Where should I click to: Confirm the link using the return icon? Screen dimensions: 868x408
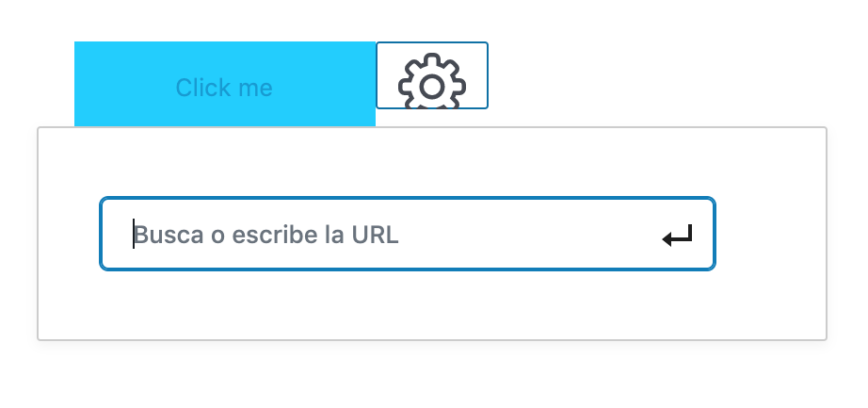(x=678, y=236)
